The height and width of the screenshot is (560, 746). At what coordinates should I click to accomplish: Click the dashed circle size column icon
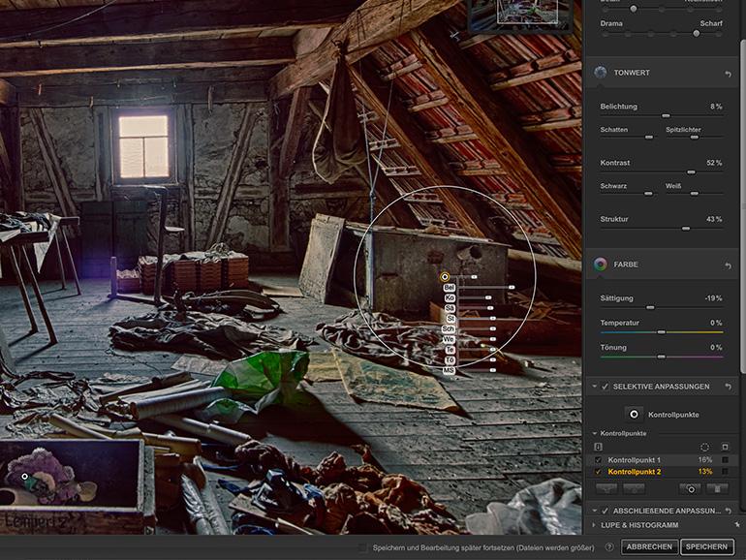tap(704, 447)
